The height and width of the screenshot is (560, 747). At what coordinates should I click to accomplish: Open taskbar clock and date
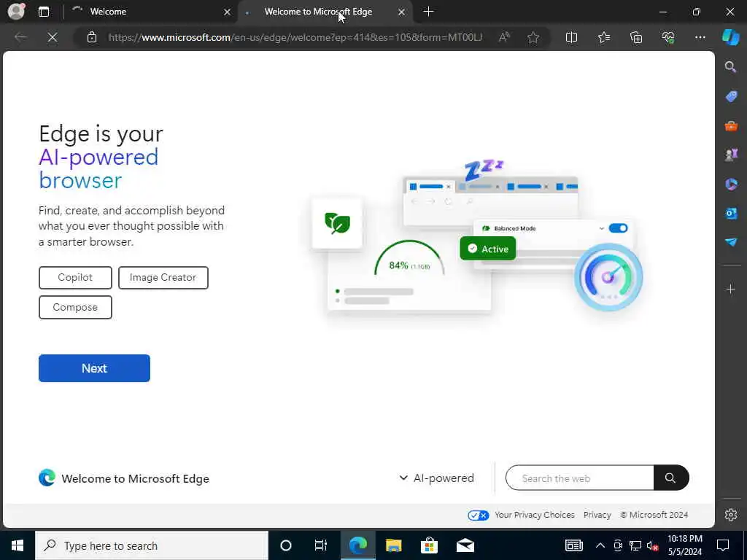coord(684,545)
